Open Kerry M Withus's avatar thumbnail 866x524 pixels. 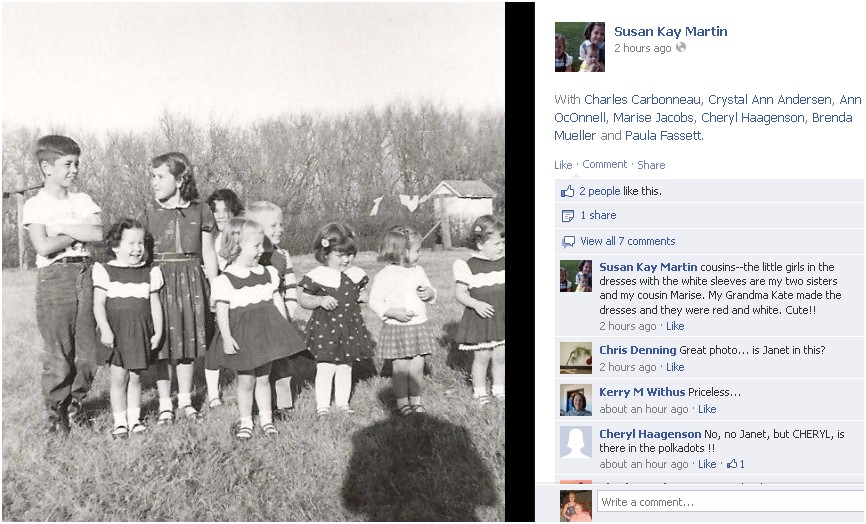(575, 400)
